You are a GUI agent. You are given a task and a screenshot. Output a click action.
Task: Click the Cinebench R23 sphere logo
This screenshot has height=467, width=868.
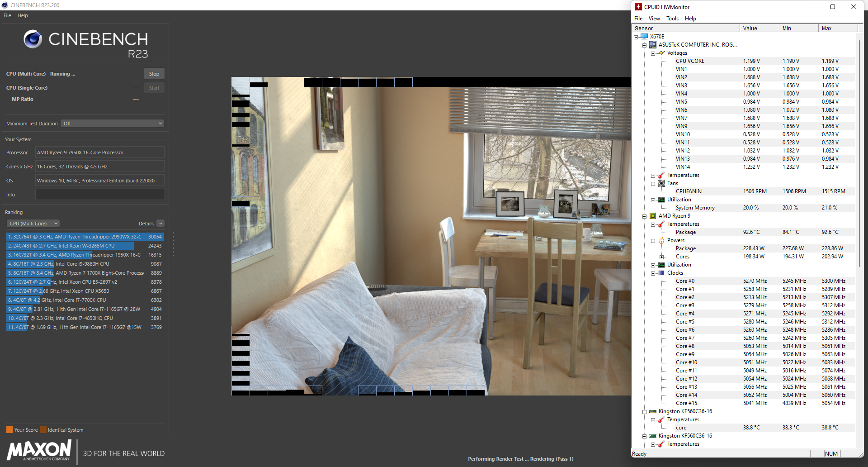(33, 39)
